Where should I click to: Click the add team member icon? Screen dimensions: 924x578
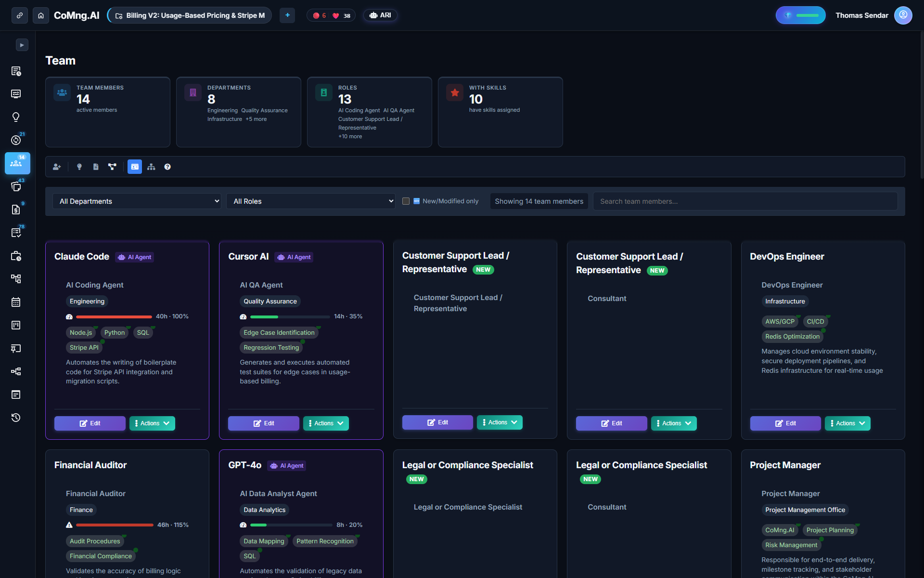click(57, 167)
